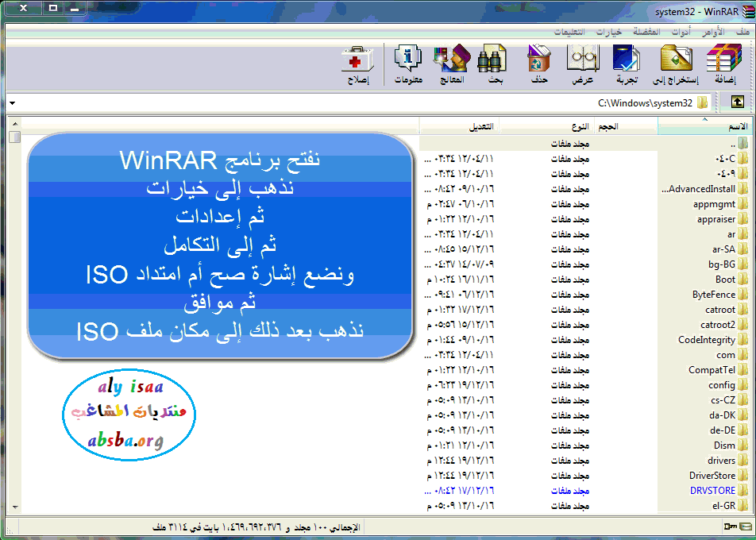This screenshot has height=540, width=756.
Task: Run the Test (تجربة) archive tool
Action: (627, 64)
